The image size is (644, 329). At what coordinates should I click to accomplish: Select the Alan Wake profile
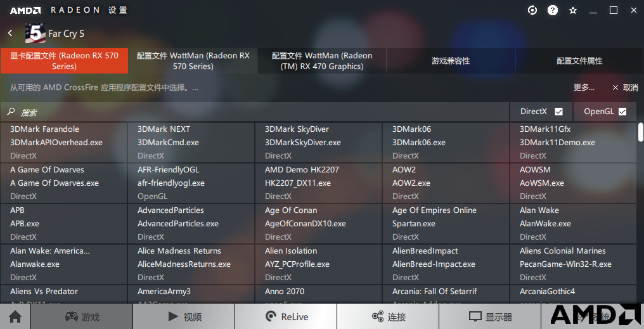click(x=573, y=223)
